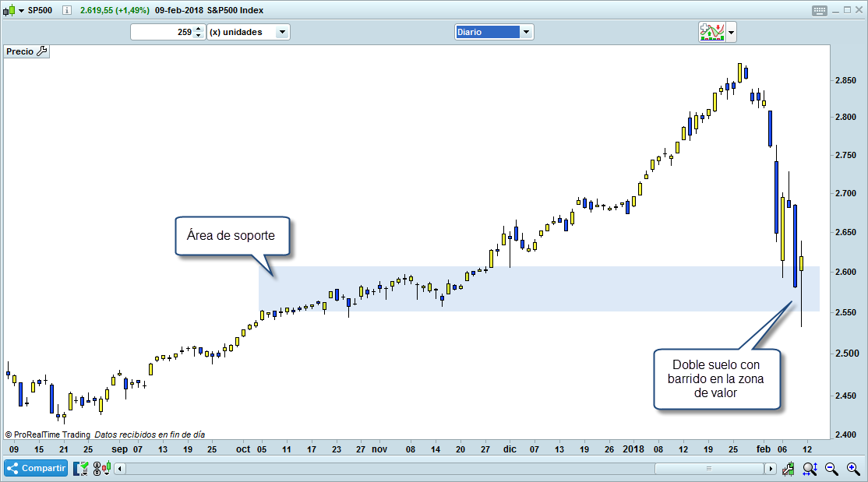Open the Precio wrench tool icon
The image size is (868, 482).
point(41,51)
